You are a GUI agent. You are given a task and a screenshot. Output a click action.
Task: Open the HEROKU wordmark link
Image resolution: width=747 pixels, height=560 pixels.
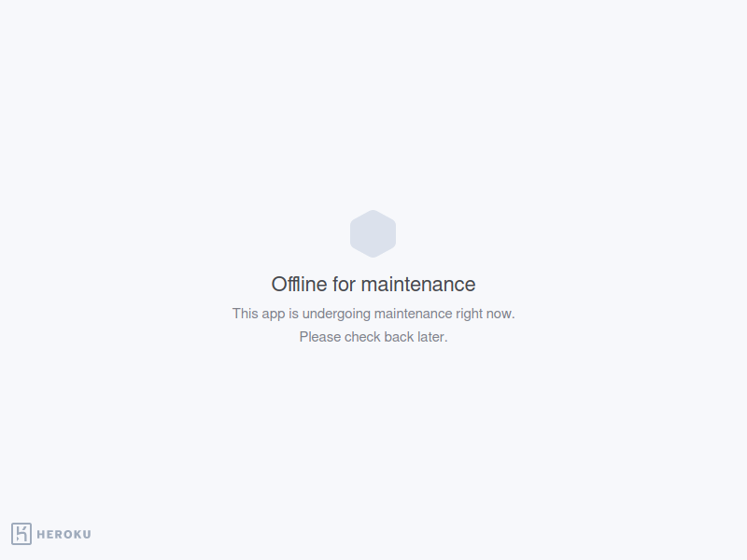coord(63,534)
